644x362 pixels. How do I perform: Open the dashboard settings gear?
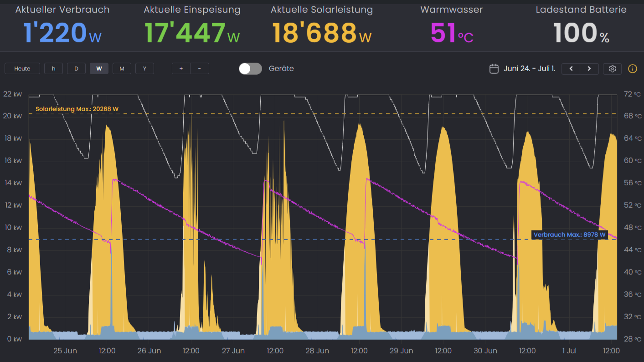612,68
